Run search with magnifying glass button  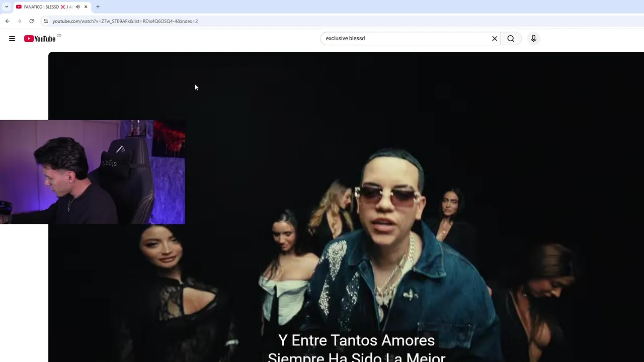pyautogui.click(x=511, y=39)
